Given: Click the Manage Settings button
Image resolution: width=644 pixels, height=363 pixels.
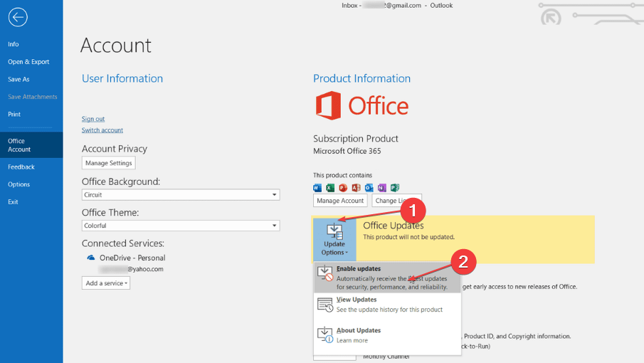Looking at the screenshot, I should pos(108,162).
